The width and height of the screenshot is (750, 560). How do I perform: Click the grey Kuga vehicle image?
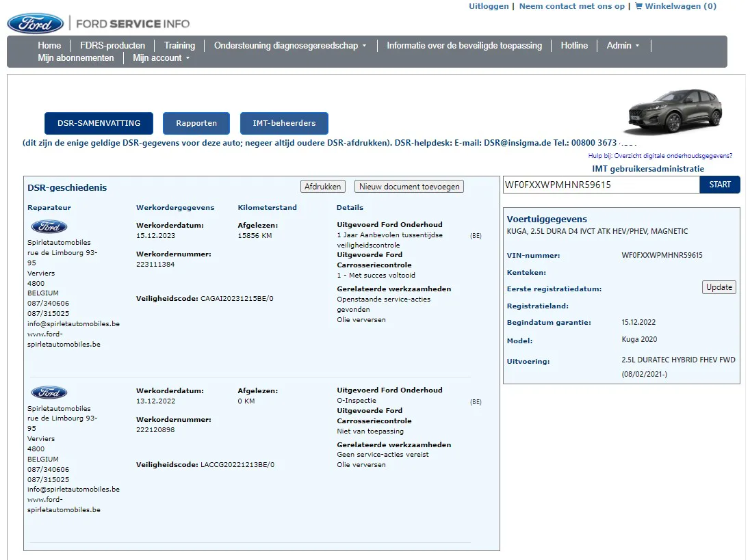coord(675,111)
